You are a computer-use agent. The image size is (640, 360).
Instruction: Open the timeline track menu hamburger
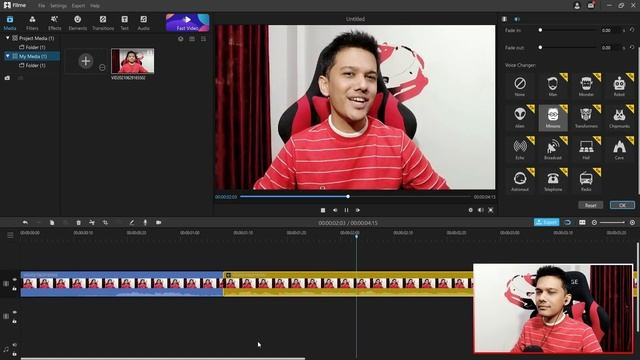(10, 235)
